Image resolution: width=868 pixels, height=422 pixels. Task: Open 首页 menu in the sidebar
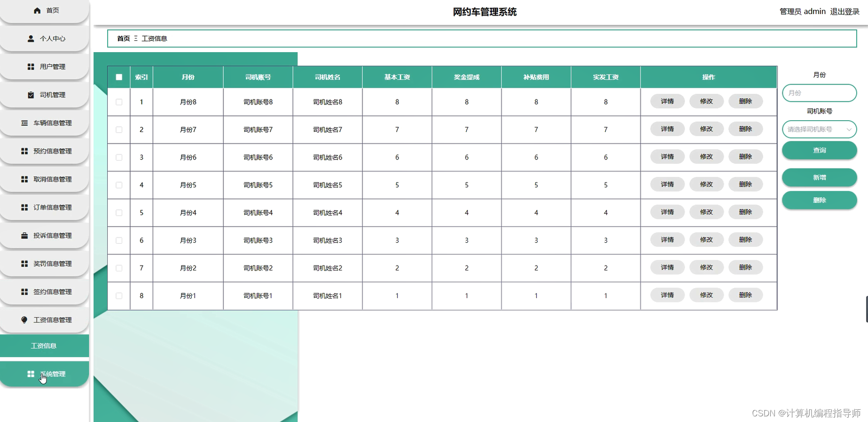click(44, 10)
